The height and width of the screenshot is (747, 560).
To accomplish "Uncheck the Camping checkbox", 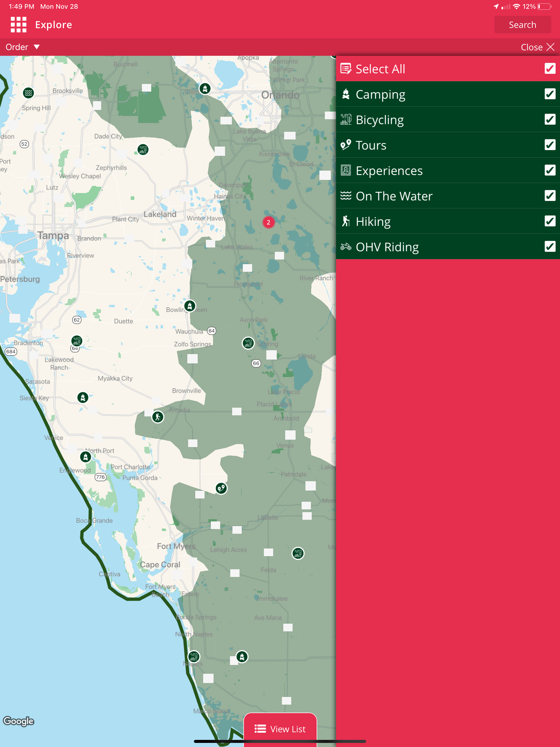I will coord(550,94).
